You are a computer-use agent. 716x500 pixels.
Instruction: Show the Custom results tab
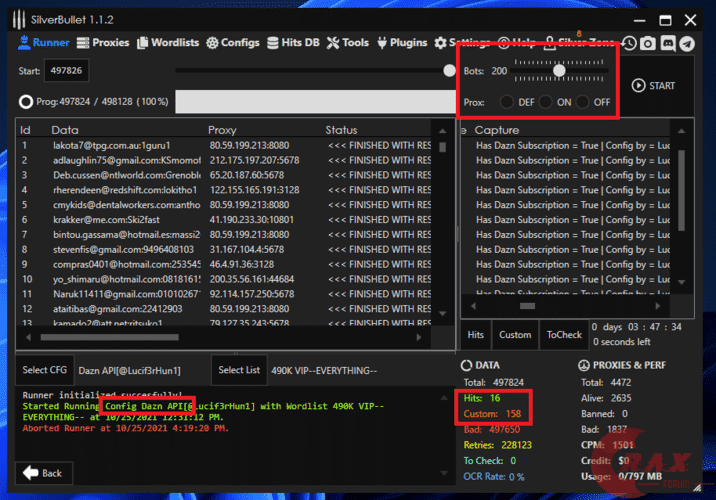515,335
